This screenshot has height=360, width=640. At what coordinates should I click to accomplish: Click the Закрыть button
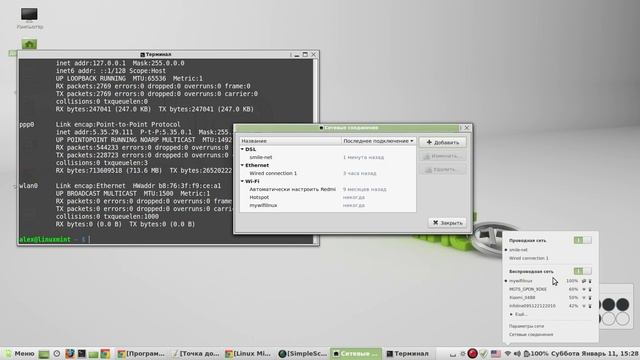click(x=447, y=223)
